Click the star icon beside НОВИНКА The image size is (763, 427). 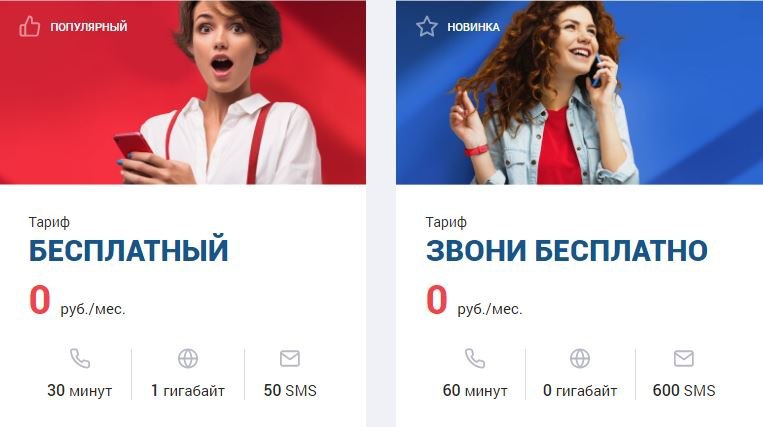pos(427,26)
